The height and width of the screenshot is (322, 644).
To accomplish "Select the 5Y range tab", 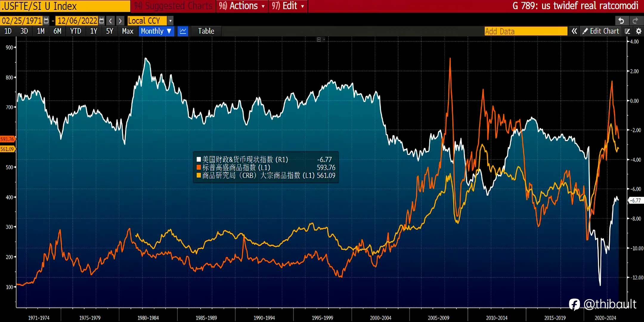I will 109,31.
